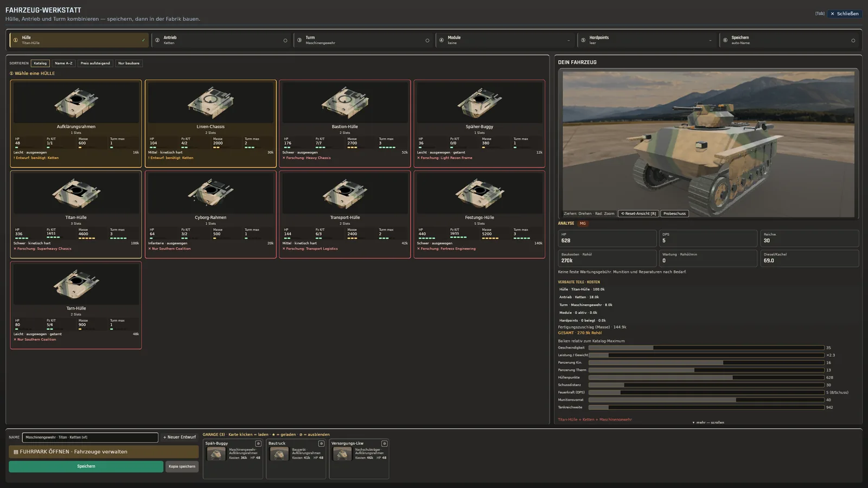Viewport: 868px width, 488px height.
Task: Select the Cyborg-Rahmen hull image
Action: (x=210, y=194)
